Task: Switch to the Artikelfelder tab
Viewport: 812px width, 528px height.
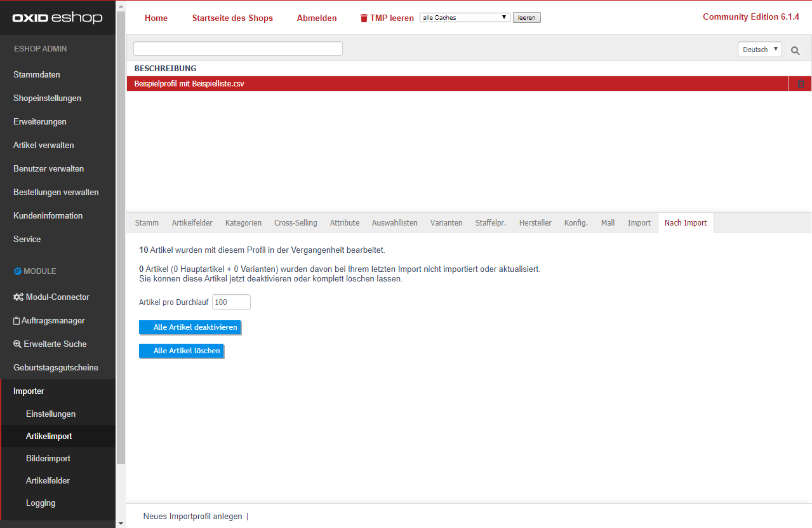Action: click(x=192, y=223)
